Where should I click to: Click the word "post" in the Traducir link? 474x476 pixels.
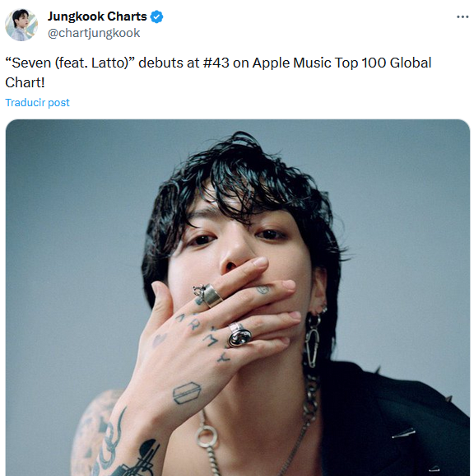click(58, 103)
